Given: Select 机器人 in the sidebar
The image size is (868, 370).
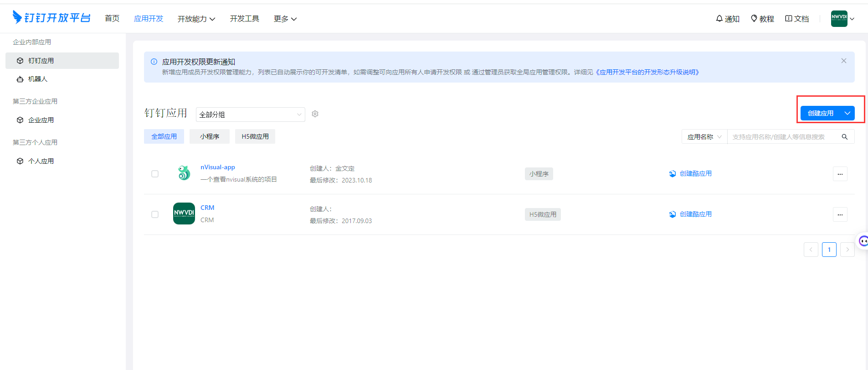Looking at the screenshot, I should 38,79.
